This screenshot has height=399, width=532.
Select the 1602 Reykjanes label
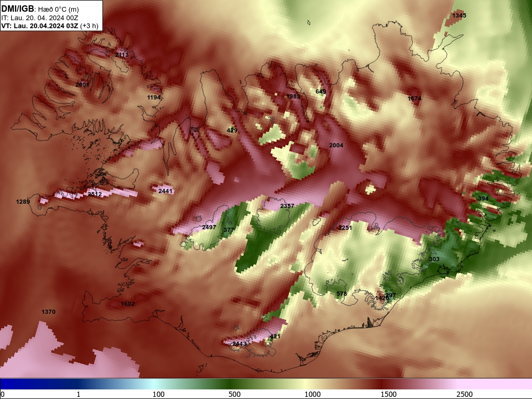[128, 304]
